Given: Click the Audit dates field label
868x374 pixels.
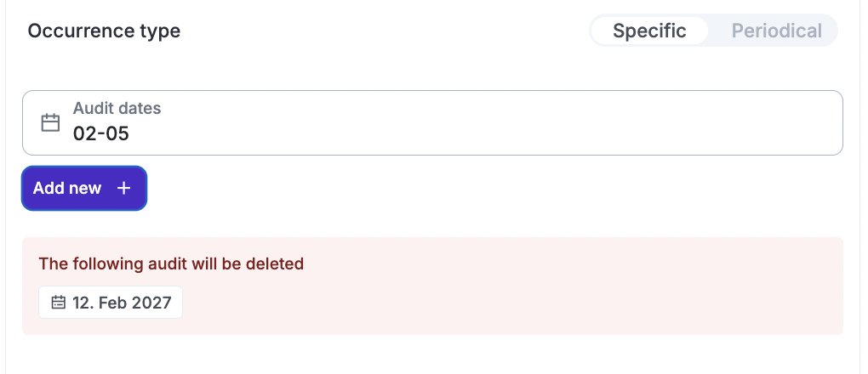Looking at the screenshot, I should point(117,109).
